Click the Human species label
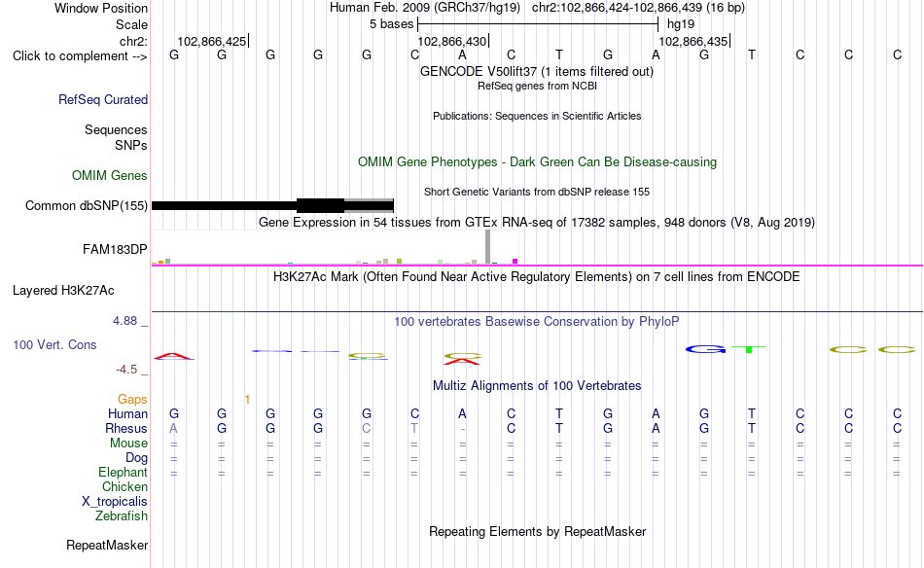Screen dimensions: 924x568 click(127, 413)
